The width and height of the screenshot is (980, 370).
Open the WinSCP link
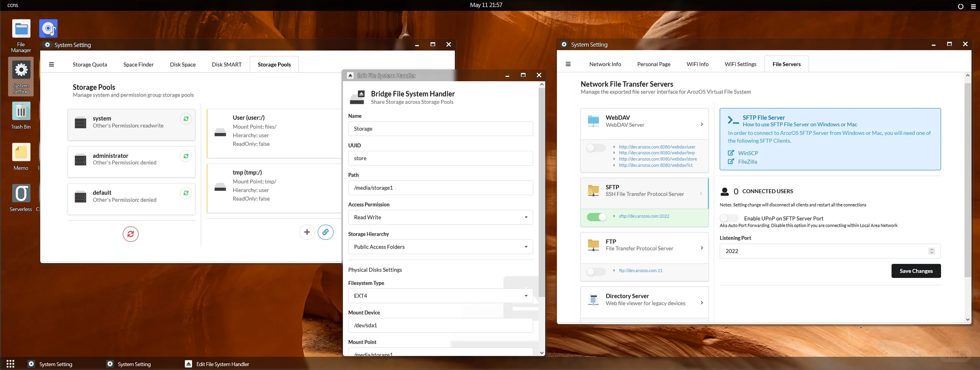pyautogui.click(x=748, y=153)
